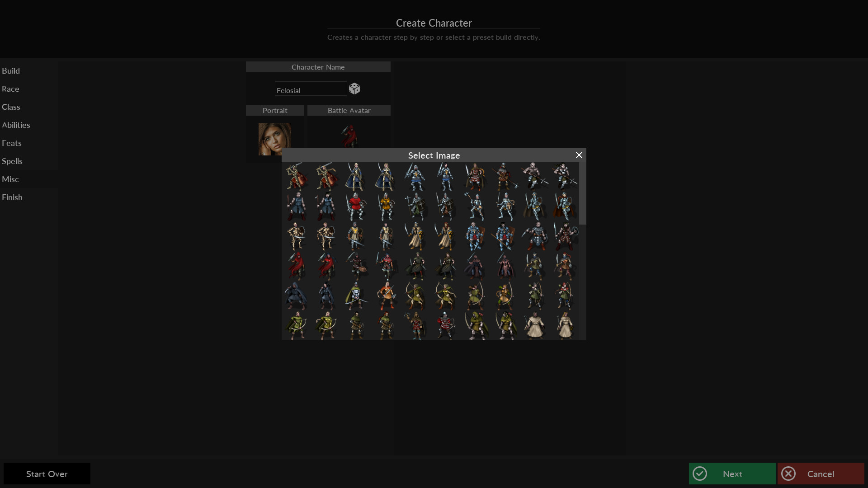Image resolution: width=868 pixels, height=488 pixels.
Task: Select the helmeted crossbowman in red armor
Action: coord(445,326)
